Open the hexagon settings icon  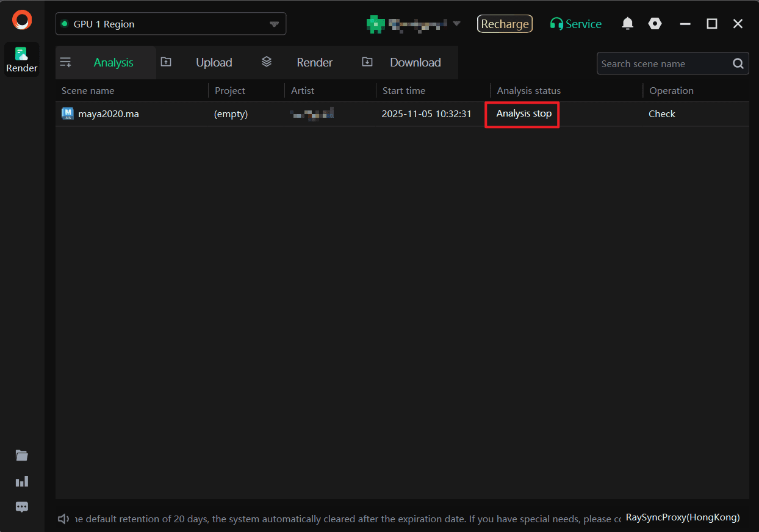point(655,24)
